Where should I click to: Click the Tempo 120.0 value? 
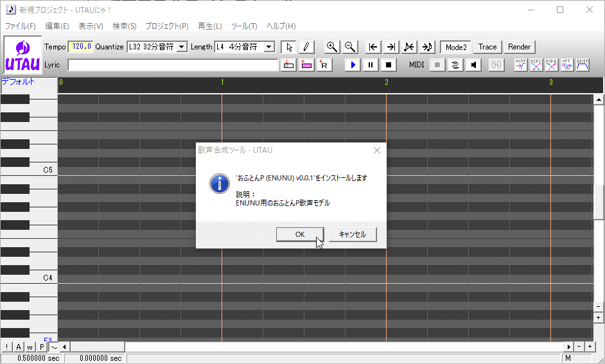click(x=81, y=47)
